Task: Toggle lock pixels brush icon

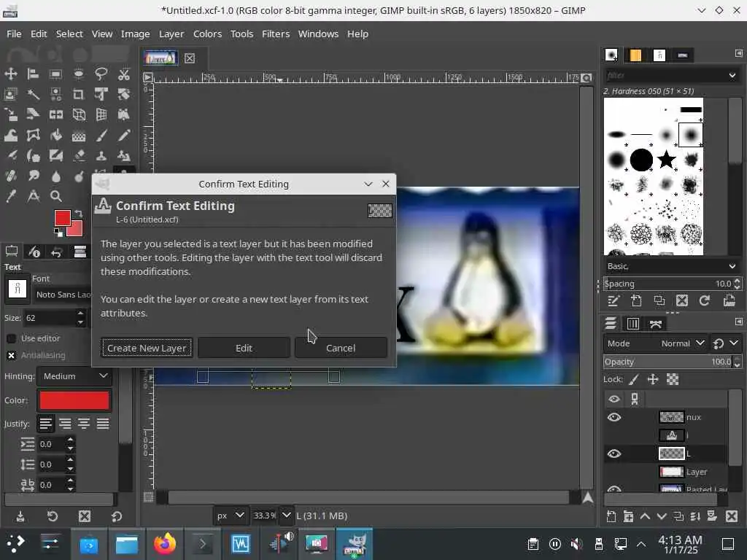Action: coord(634,379)
